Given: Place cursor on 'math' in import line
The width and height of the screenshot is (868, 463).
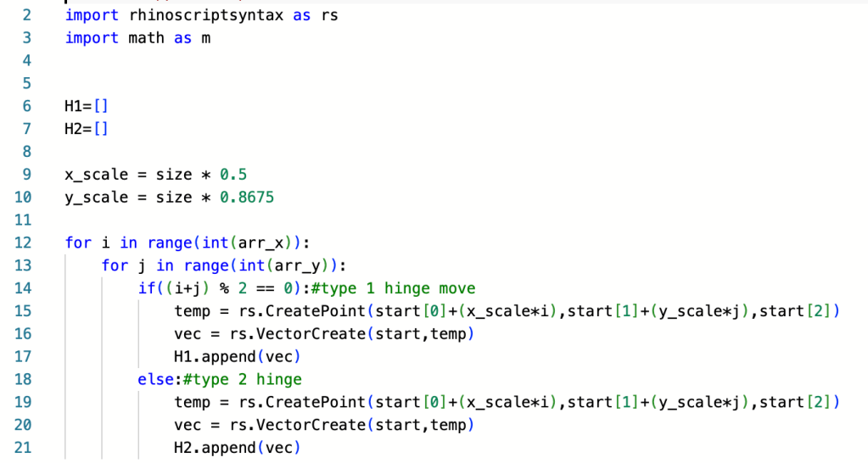Looking at the screenshot, I should pos(146,38).
